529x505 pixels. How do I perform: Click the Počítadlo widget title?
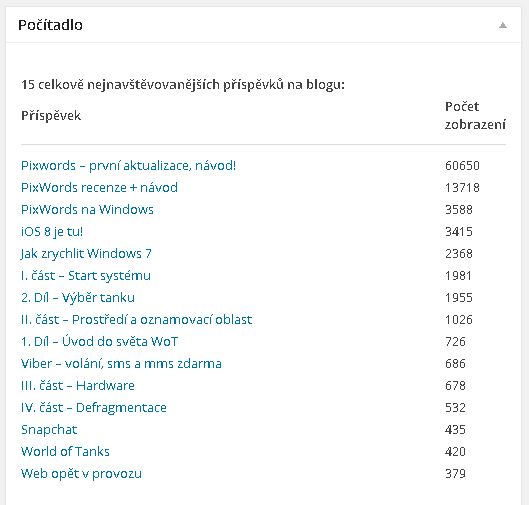click(50, 25)
